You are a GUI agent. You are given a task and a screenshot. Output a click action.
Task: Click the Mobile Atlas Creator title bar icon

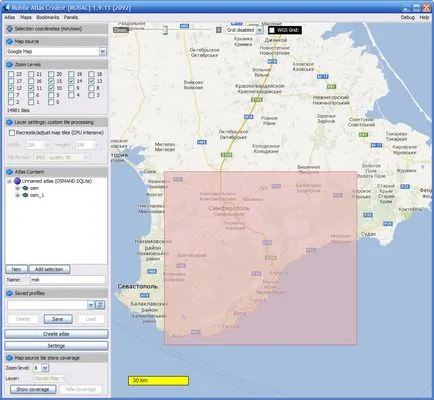pyautogui.click(x=6, y=7)
